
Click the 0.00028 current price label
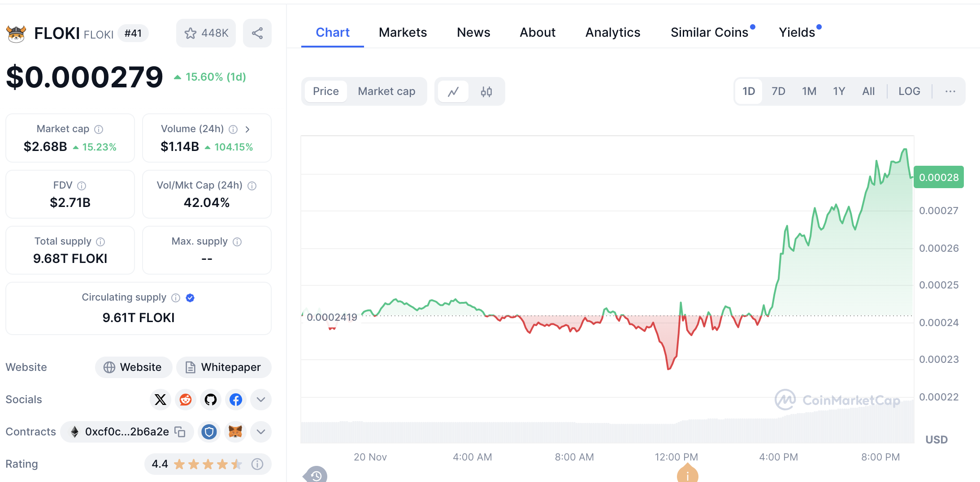pos(939,177)
